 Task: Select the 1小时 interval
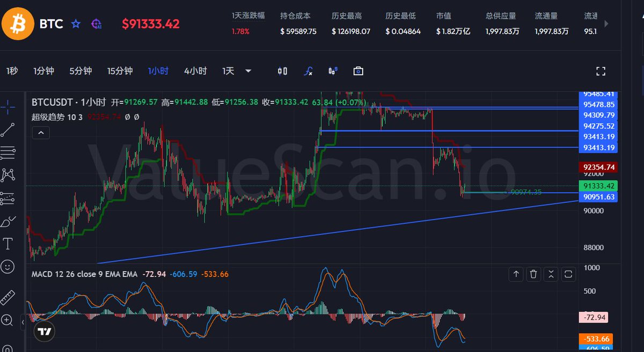tap(158, 71)
